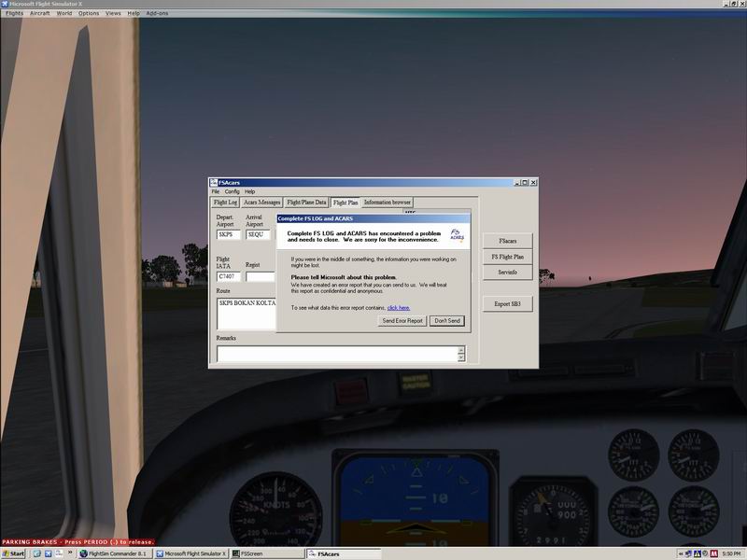This screenshot has height=560, width=747.
Task: Open Flight Simulator Aircraft menu
Action: [x=40, y=13]
